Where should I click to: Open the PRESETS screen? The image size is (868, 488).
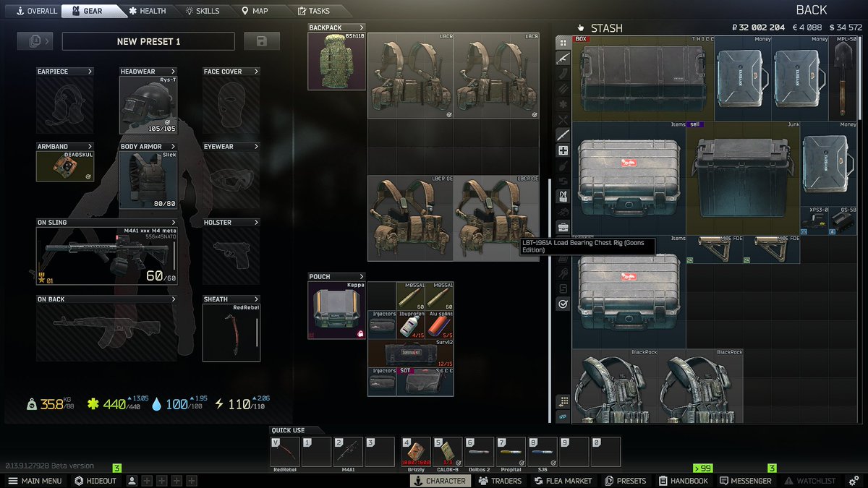(x=626, y=481)
